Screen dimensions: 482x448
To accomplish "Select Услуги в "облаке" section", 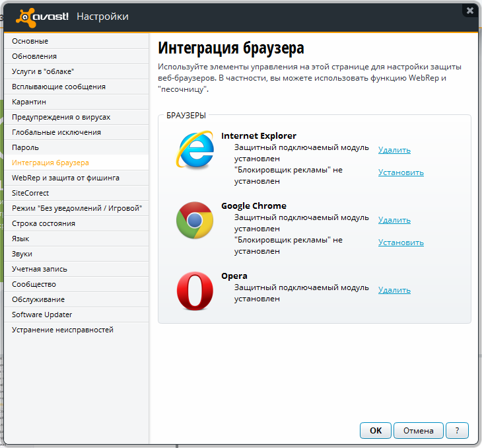I will (77, 71).
